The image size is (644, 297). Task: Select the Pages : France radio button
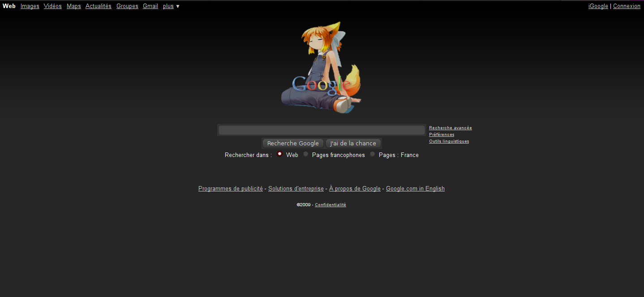point(373,154)
